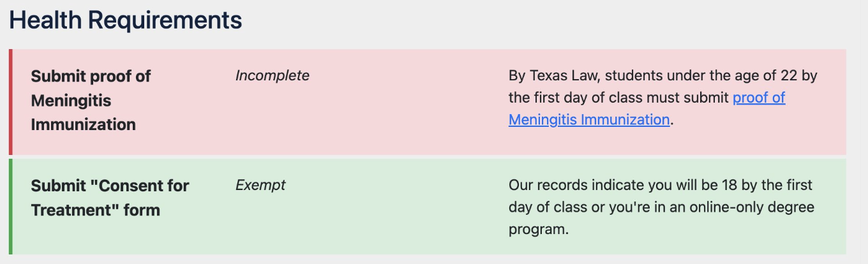
Task: Click the Health Requirements heading
Action: coord(126,20)
